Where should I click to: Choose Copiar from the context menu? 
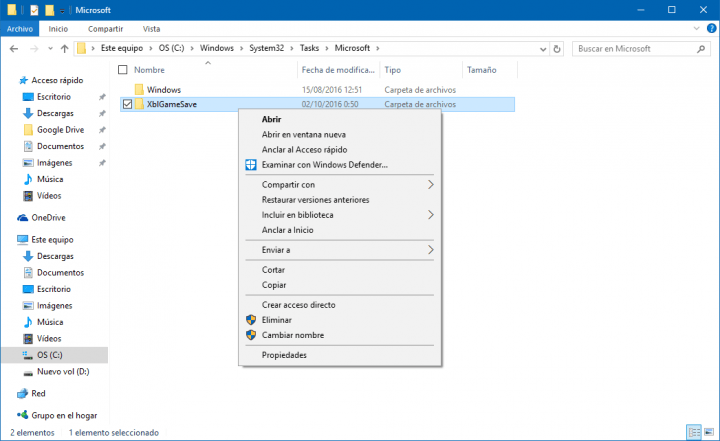pos(274,285)
